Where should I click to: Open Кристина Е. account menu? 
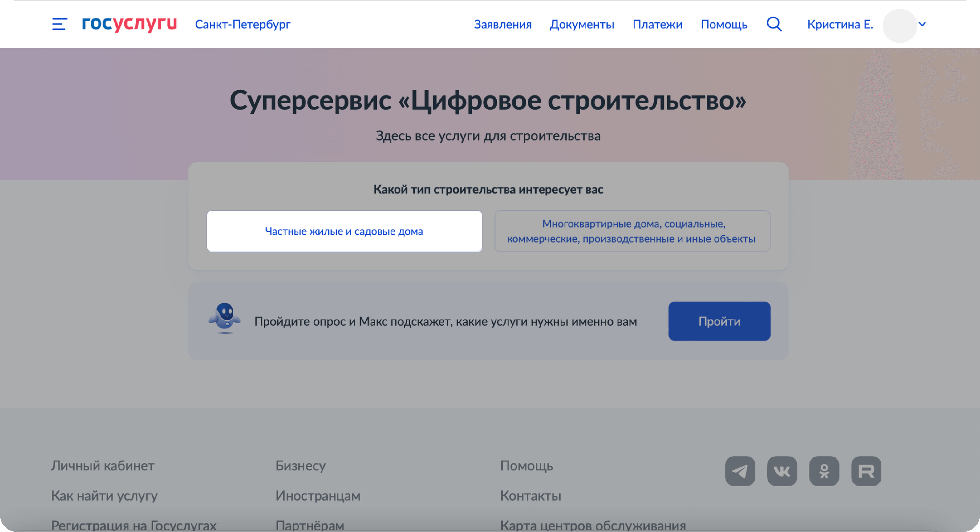click(x=840, y=24)
